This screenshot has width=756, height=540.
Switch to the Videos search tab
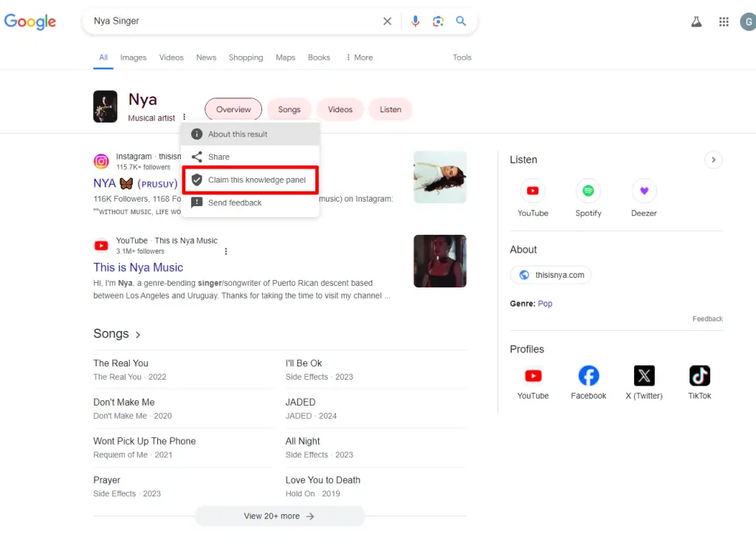[171, 58]
